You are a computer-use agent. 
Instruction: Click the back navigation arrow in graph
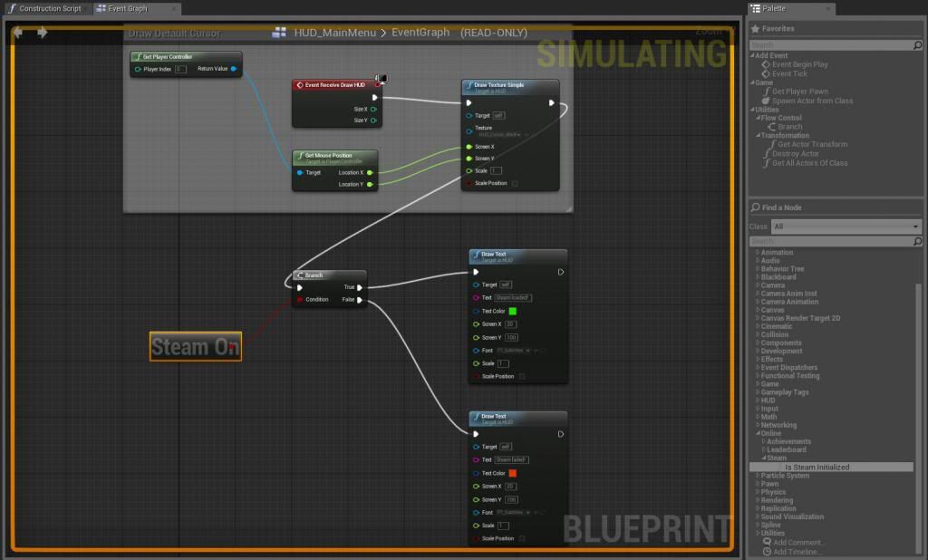17,33
